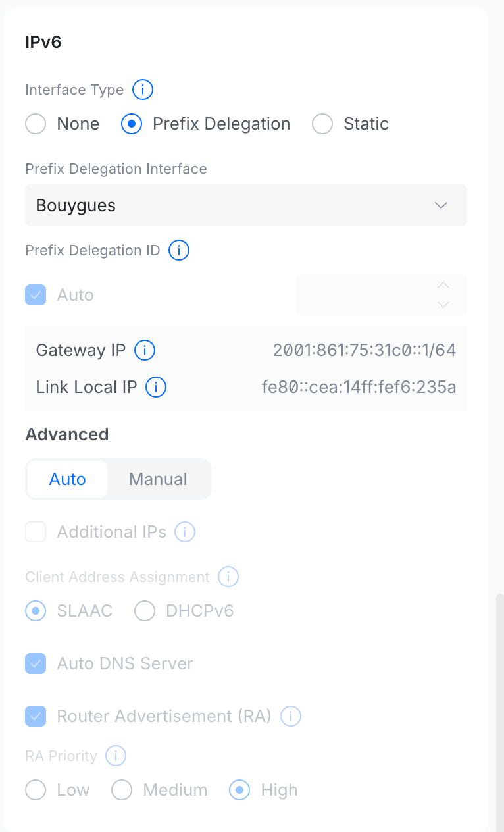Click the RA Priority info icon
Image resolution: width=504 pixels, height=832 pixels.
point(116,756)
